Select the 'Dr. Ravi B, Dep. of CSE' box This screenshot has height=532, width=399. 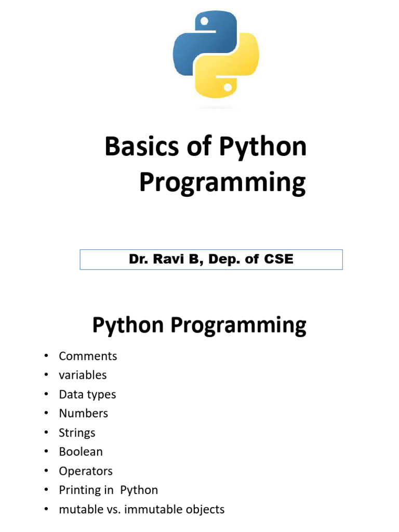click(x=211, y=260)
